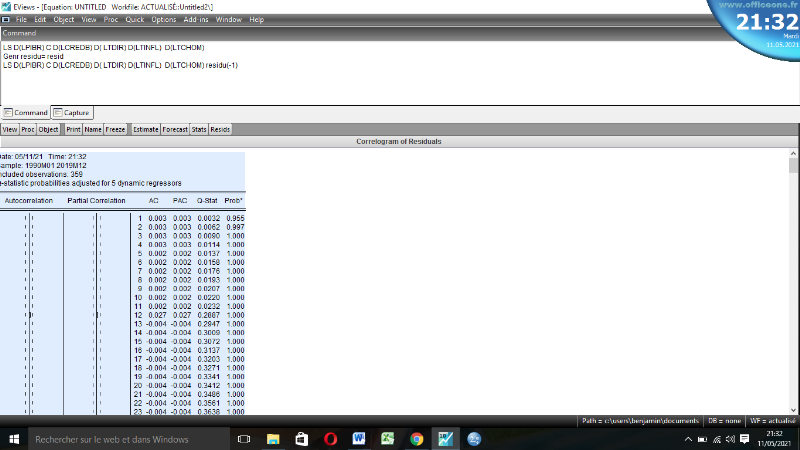The width and height of the screenshot is (800, 450).
Task: Open Chrome from taskbar
Action: coord(416,439)
